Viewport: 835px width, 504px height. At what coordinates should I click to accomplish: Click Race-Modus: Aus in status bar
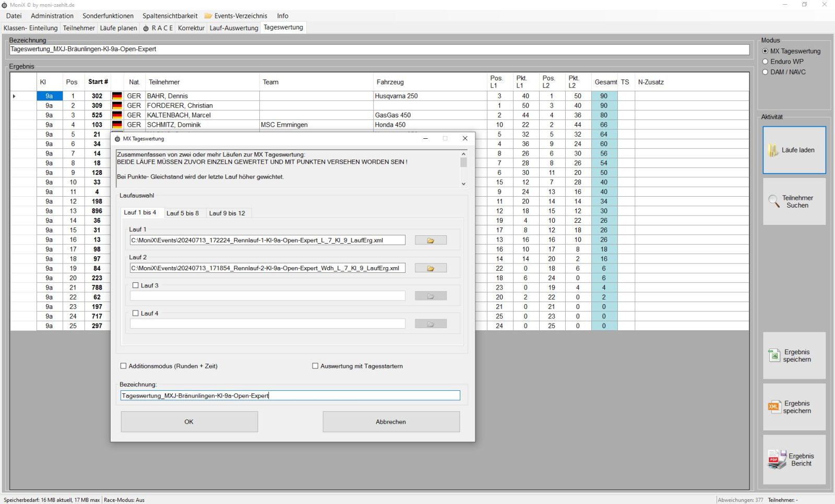coord(124,500)
